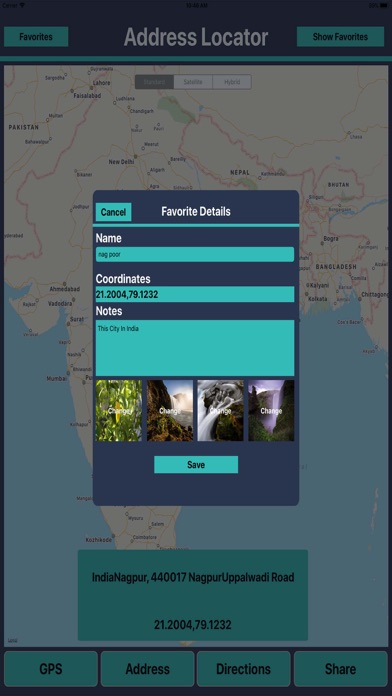392x696 pixels.
Task: Change the black-and-white waterfall photo
Action: [221, 411]
